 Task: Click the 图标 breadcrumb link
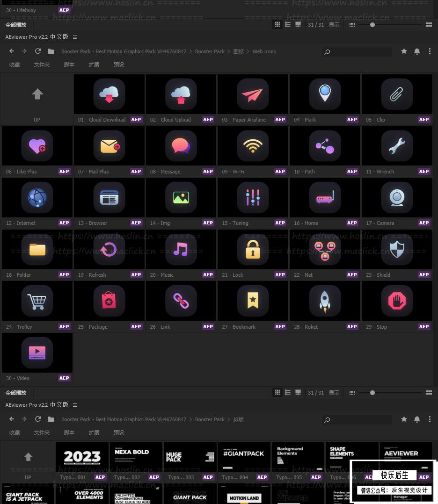click(x=239, y=51)
